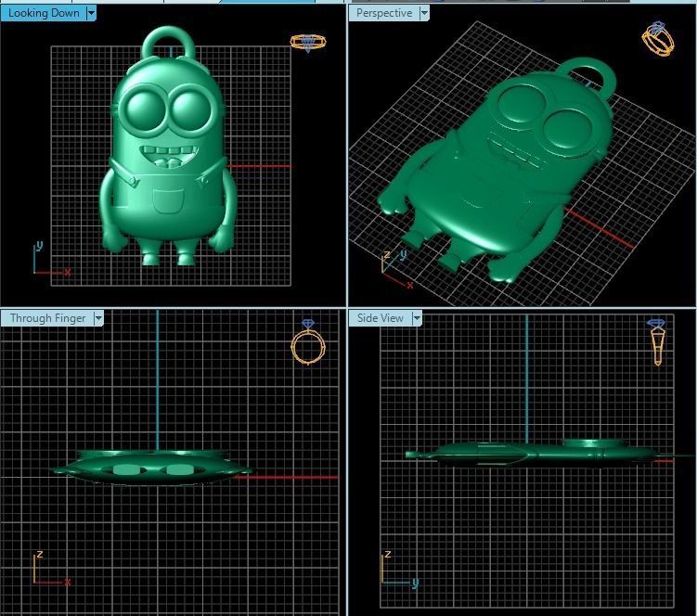Select the minion model in Through Finger view
This screenshot has height=616, width=697.
click(x=151, y=468)
